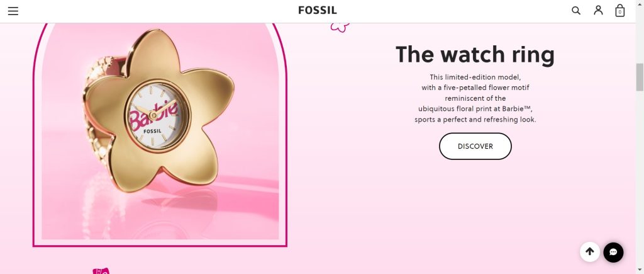Click the FOSSIL logo in header
The image size is (644, 274).
318,10
